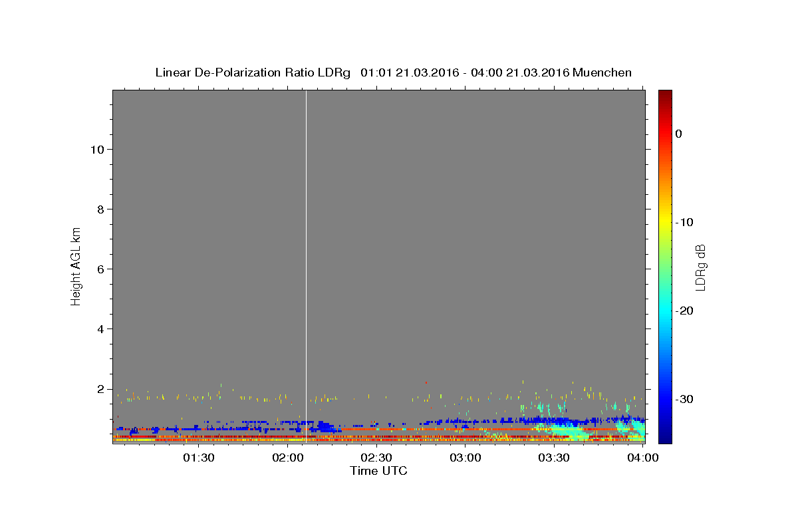Click the height tick label 6

(x=99, y=269)
